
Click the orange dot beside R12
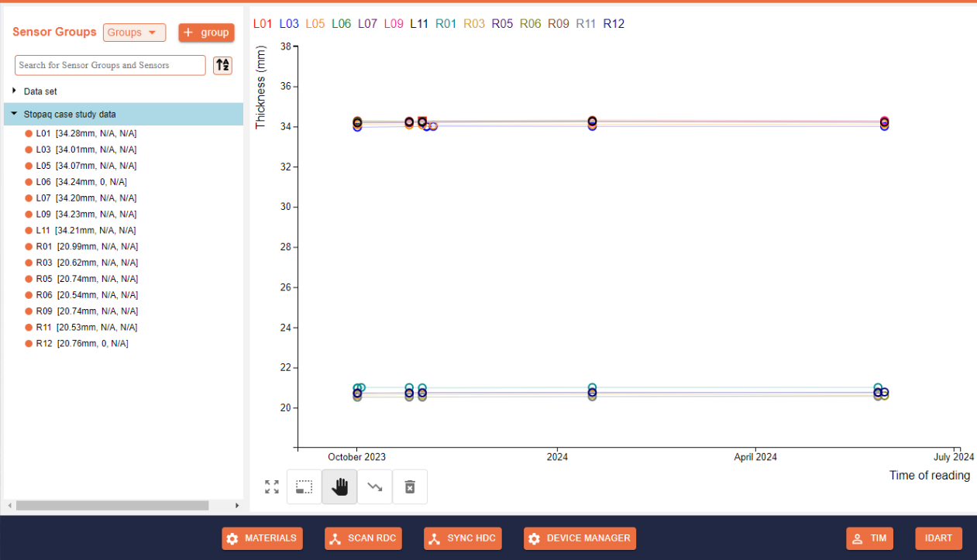coord(29,343)
